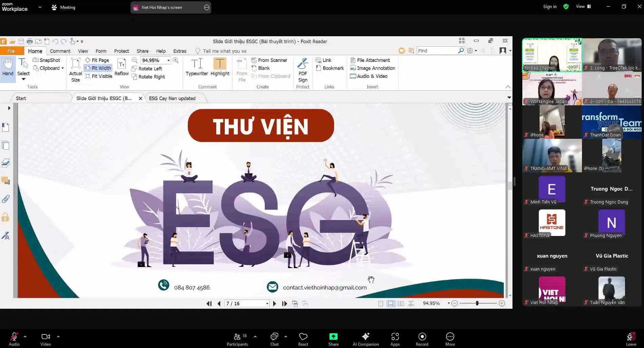Open the attachments paperclip side panel
Screen dimensions: 644x348
point(6,199)
